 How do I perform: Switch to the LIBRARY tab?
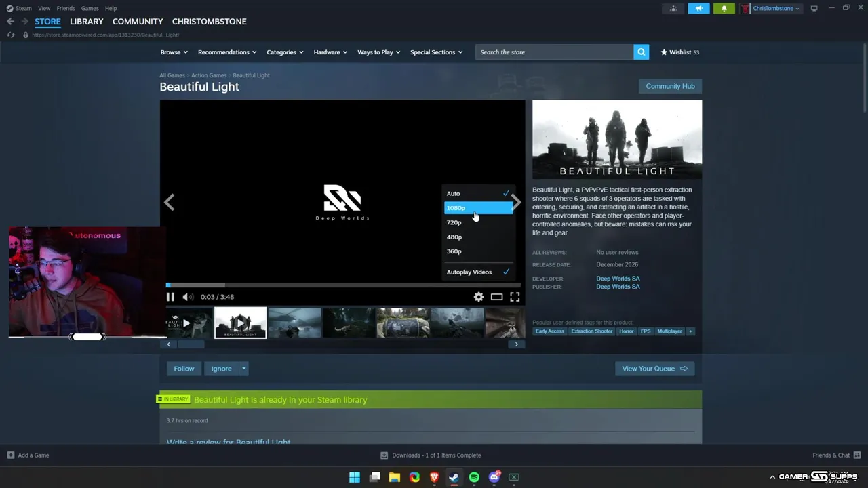tap(87, 22)
